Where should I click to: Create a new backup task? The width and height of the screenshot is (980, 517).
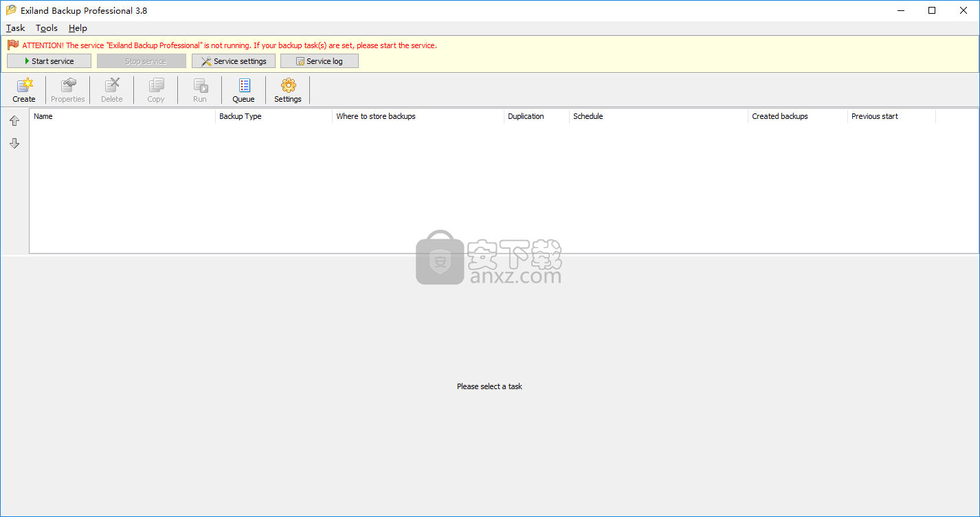pyautogui.click(x=24, y=90)
